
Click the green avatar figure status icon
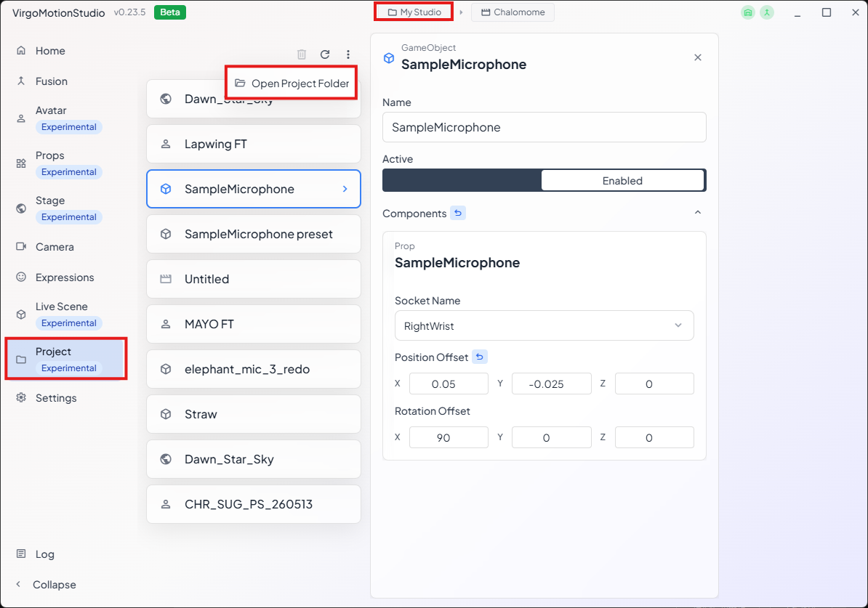(767, 12)
